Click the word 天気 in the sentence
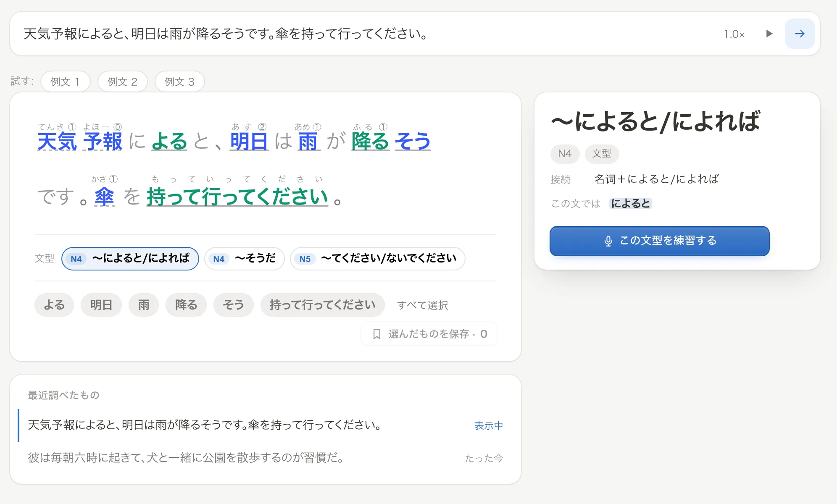 (57, 141)
